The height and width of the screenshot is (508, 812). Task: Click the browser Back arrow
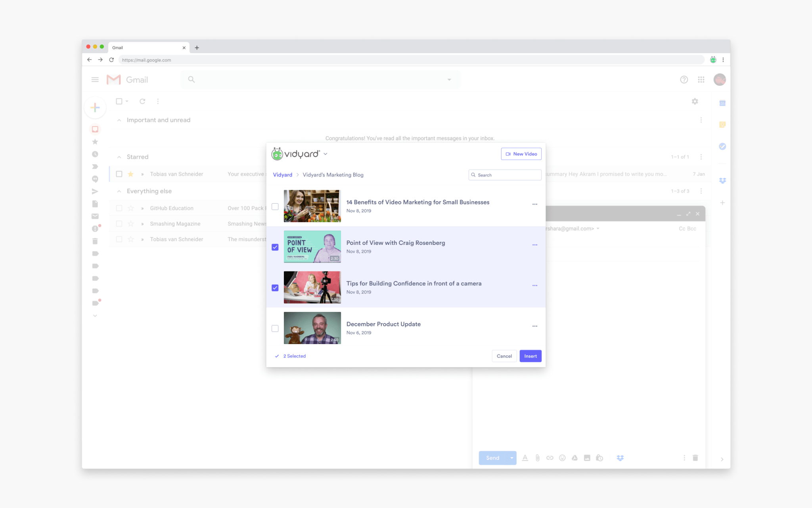(89, 60)
